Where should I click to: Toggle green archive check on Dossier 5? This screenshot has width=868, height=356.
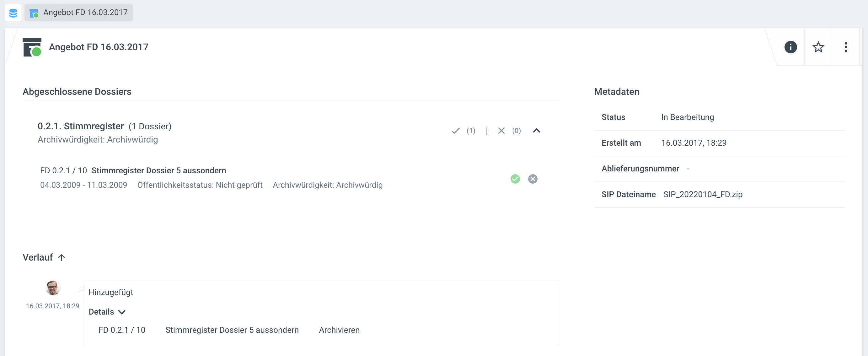click(515, 179)
